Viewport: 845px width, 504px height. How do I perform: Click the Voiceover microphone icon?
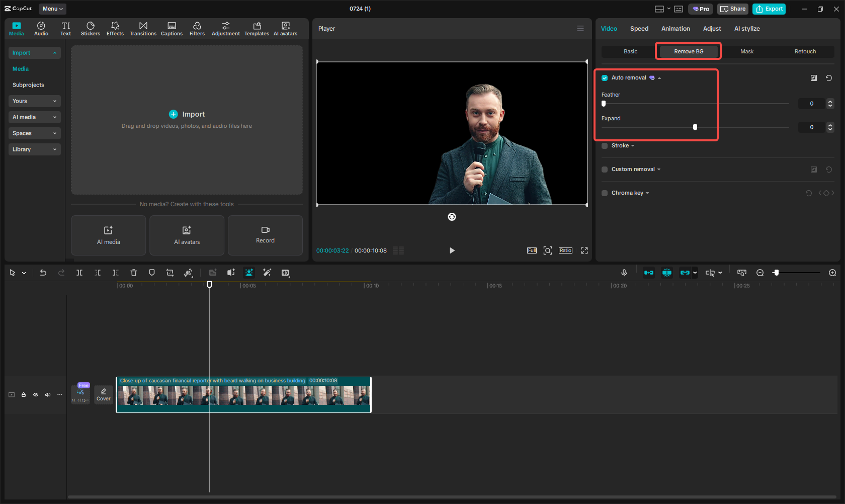pos(624,272)
